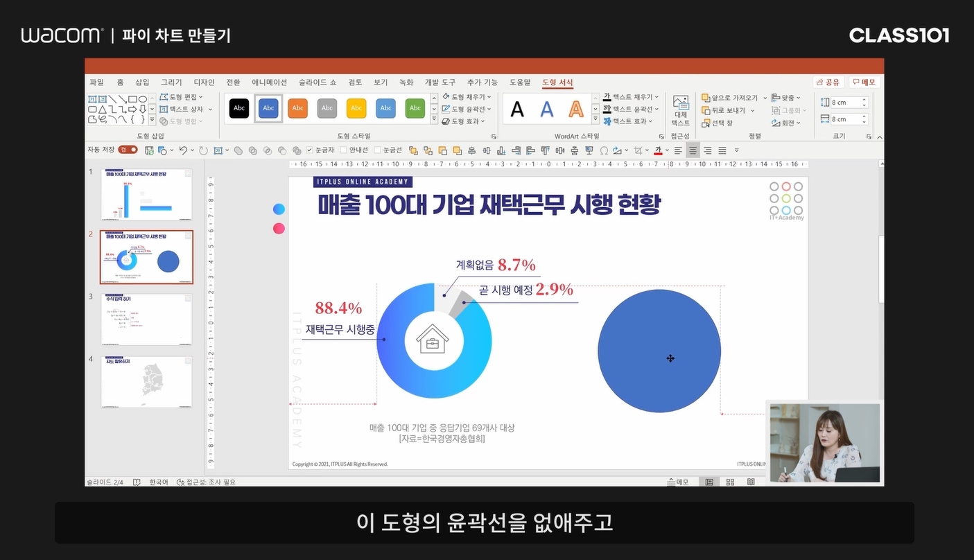The image size is (974, 560).
Task: Click the 메모 notes button in status bar
Action: (x=678, y=482)
